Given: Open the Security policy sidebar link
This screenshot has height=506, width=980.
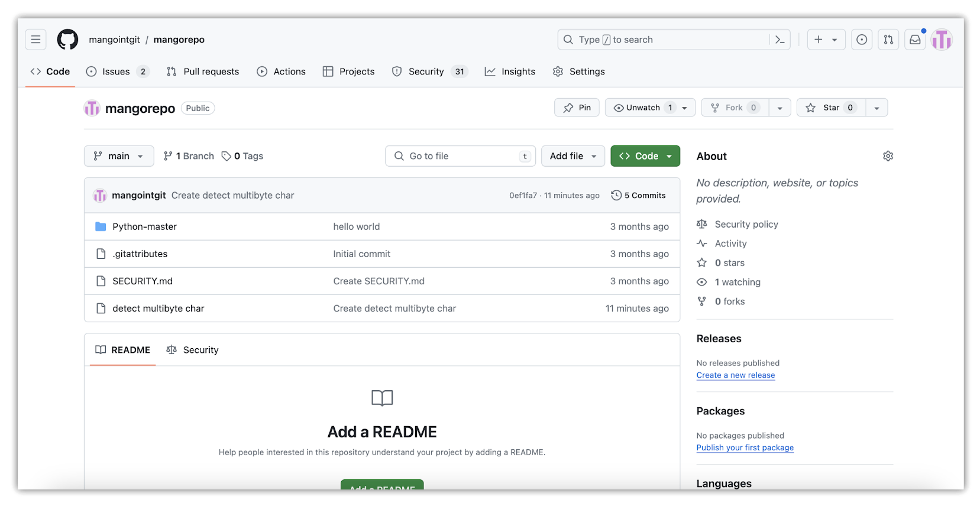Looking at the screenshot, I should tap(746, 224).
